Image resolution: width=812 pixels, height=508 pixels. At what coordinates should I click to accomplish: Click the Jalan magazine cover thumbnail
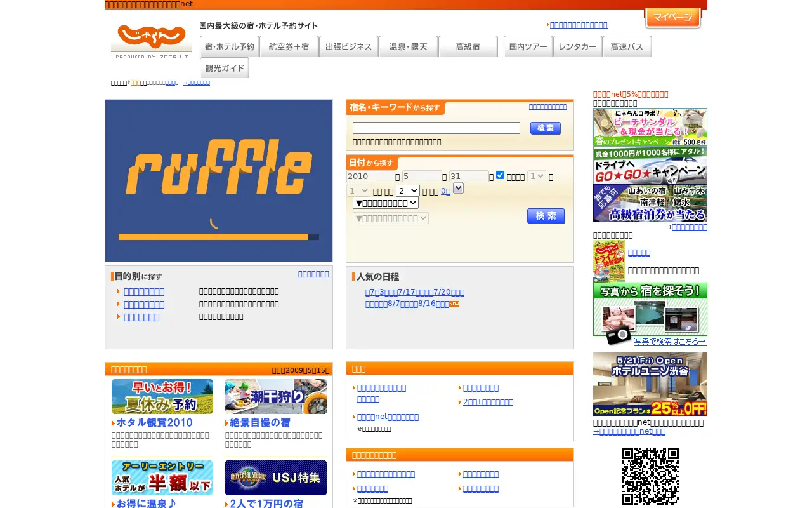(609, 261)
